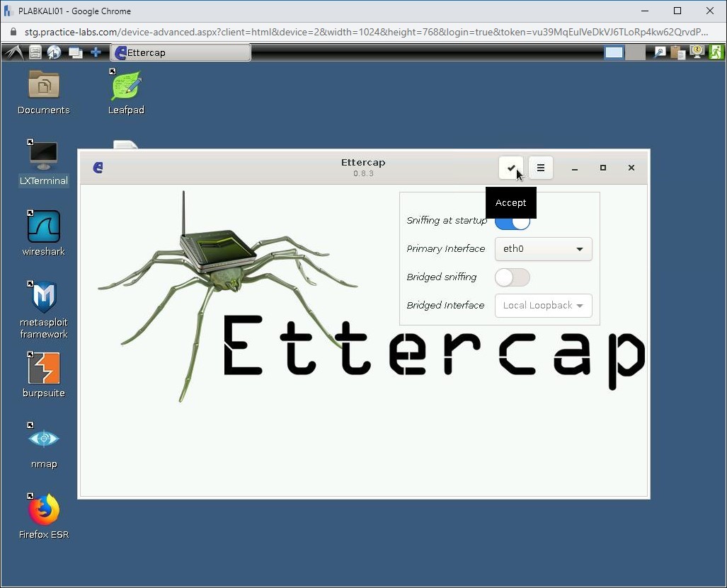Open the clipboard manager in the system tray
Viewport: 727px width, 588px height.
coord(677,51)
